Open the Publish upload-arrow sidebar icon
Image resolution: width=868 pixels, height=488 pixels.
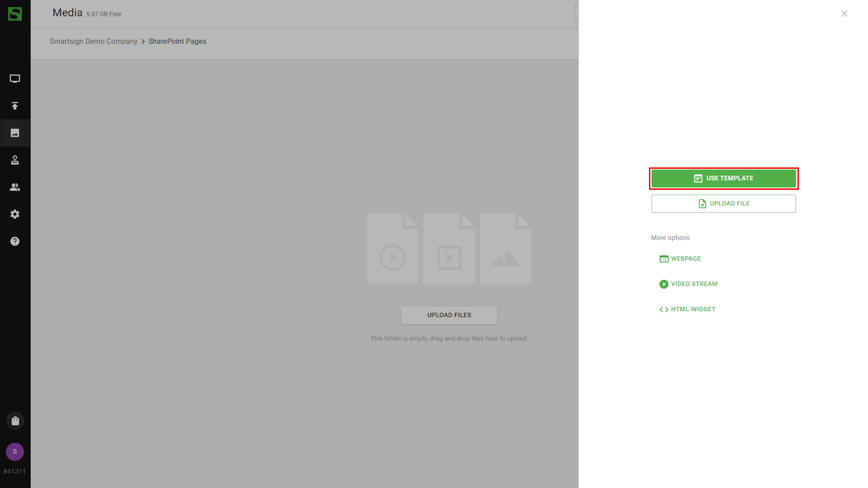[x=15, y=106]
